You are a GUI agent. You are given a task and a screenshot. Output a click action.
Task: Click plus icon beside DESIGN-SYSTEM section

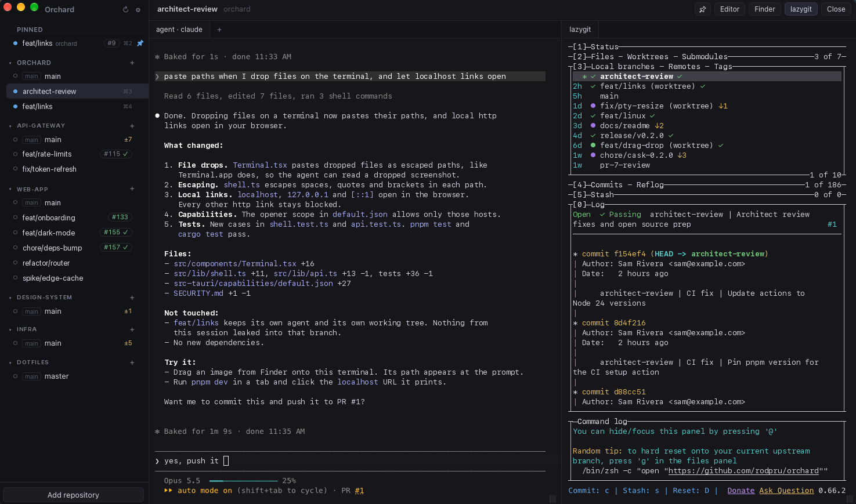point(132,298)
